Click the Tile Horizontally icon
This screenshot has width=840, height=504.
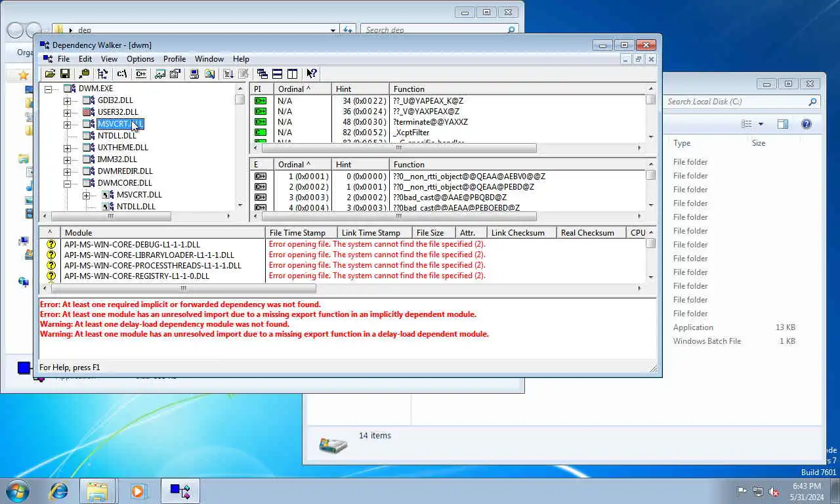click(x=278, y=74)
